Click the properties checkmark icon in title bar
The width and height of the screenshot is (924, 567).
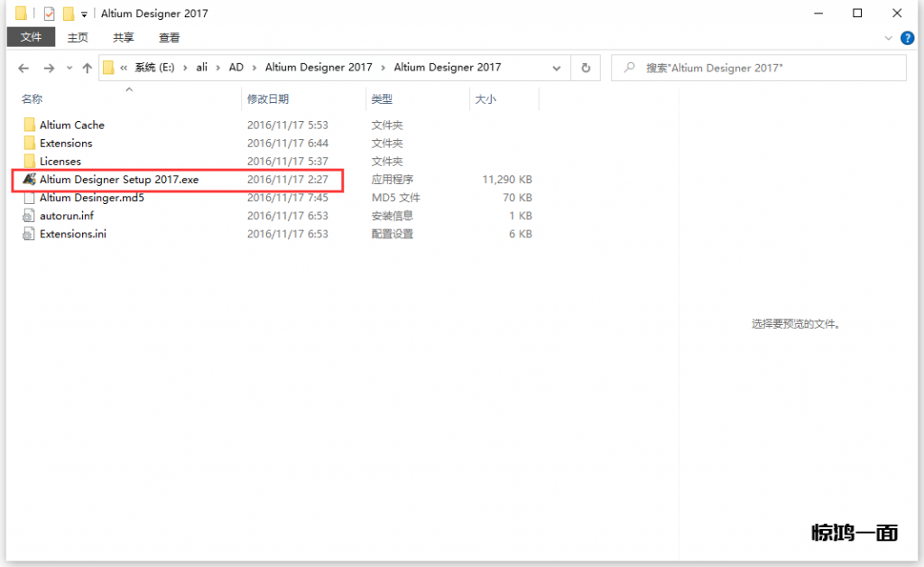[50, 14]
